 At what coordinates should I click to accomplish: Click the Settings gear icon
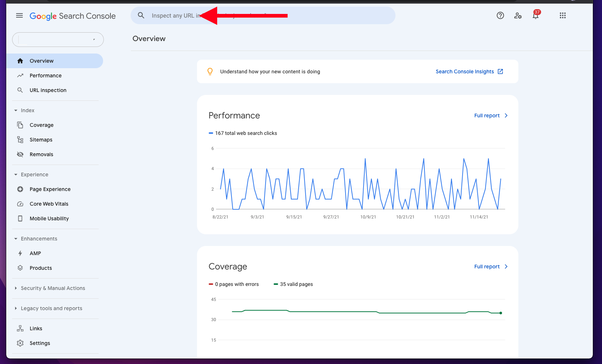tap(20, 343)
